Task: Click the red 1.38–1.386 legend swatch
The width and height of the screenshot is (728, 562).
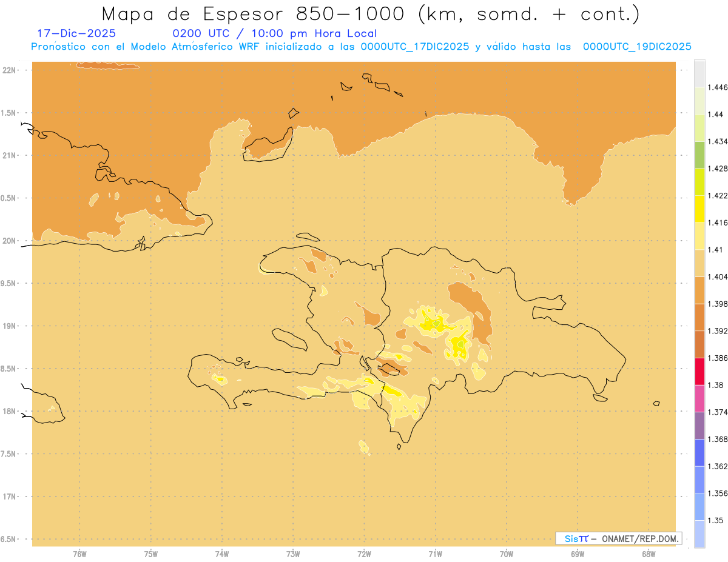Action: (699, 371)
